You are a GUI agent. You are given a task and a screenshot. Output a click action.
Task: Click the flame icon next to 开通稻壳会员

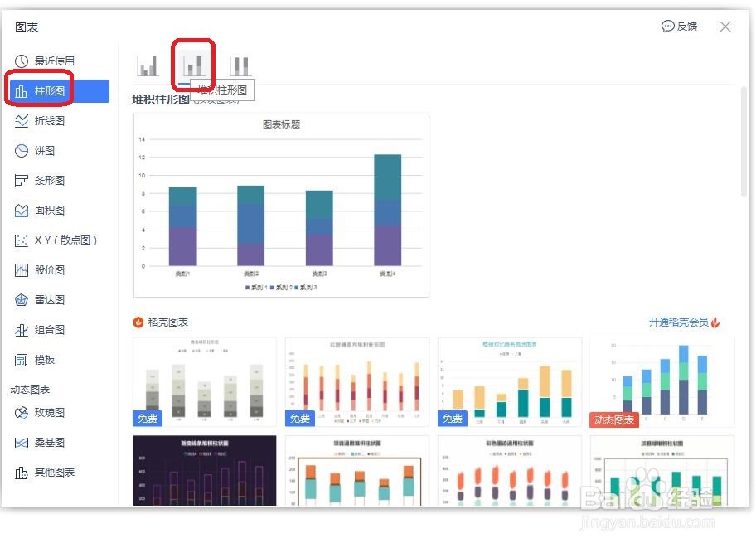715,322
